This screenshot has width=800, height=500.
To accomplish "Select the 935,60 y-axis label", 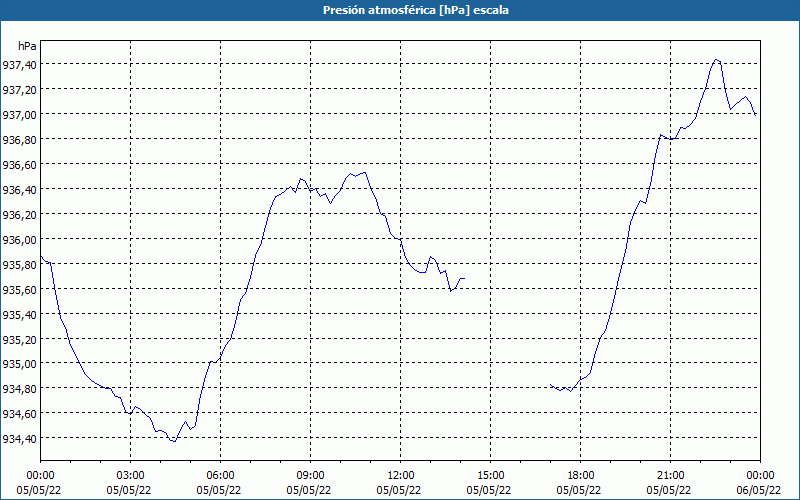I will click(x=19, y=289).
